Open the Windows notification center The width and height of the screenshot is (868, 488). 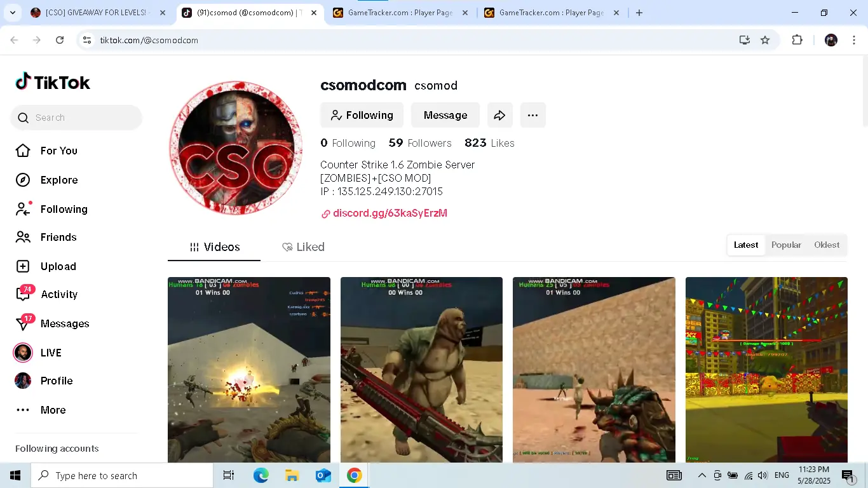(x=847, y=475)
